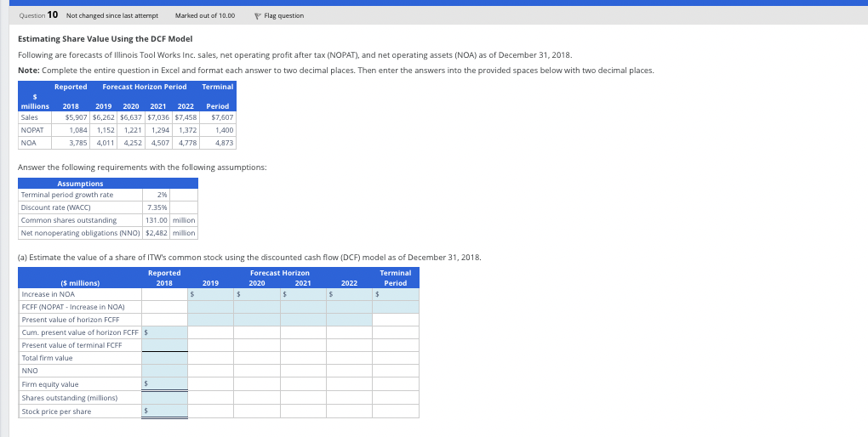868x437 pixels.
Task: Select 2019 NOPAT value 1,152
Action: coord(106,130)
